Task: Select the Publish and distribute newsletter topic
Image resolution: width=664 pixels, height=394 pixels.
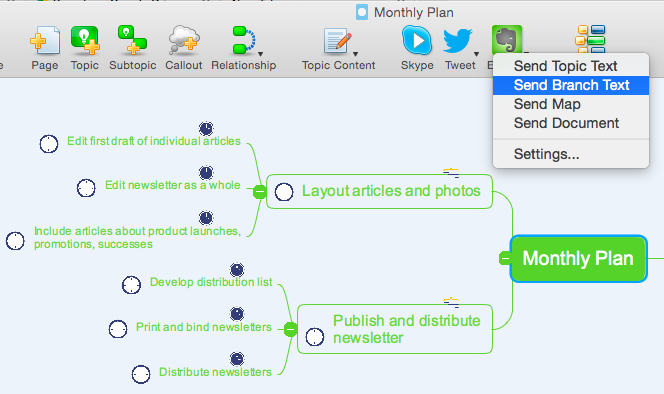Action: (x=395, y=329)
